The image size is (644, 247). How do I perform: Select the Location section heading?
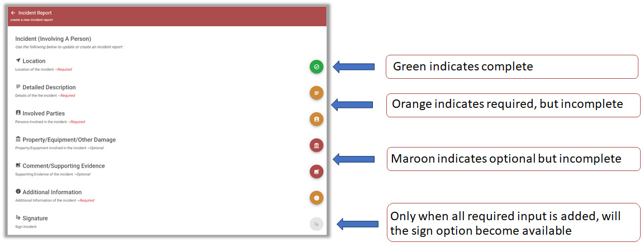click(x=34, y=61)
